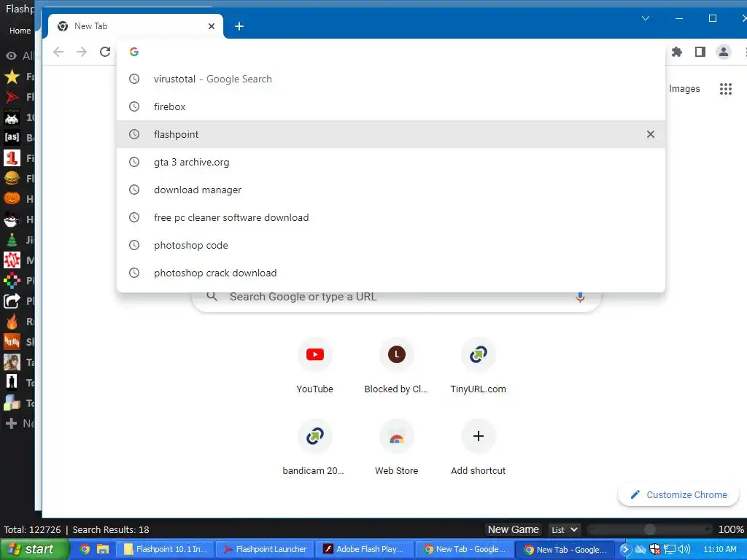This screenshot has height=560, width=747.
Task: Add a new shortcut tile
Action: pos(479,448)
